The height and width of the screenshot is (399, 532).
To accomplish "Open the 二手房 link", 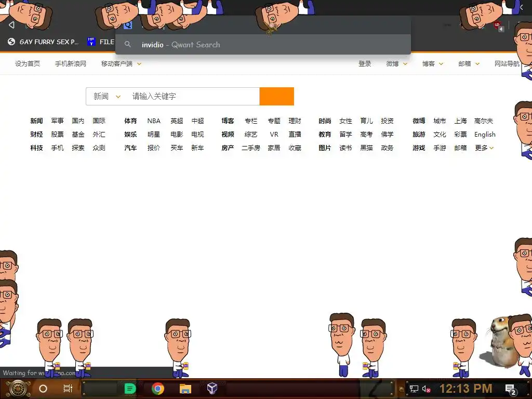I will (x=251, y=148).
